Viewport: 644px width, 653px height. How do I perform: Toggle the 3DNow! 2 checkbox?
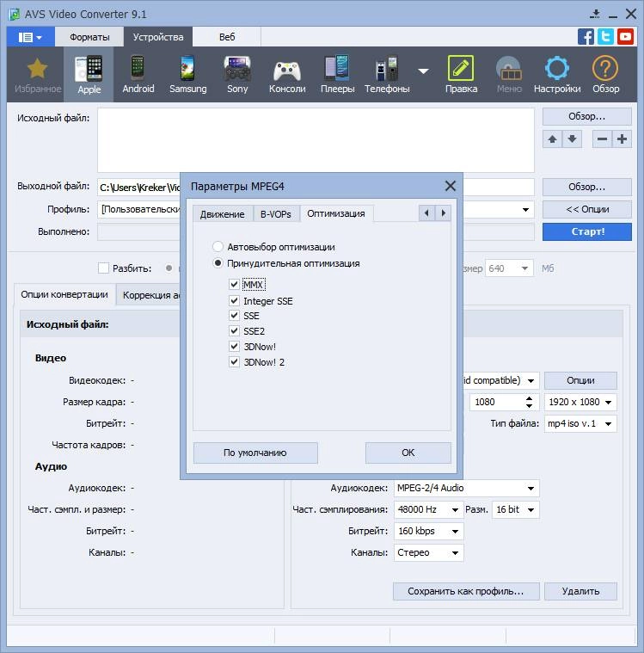click(x=234, y=361)
